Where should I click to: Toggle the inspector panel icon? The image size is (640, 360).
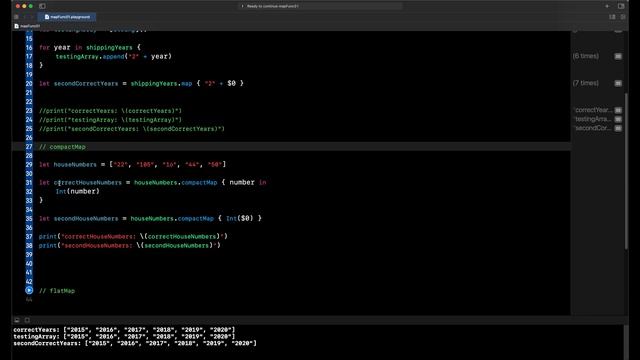tap(621, 6)
